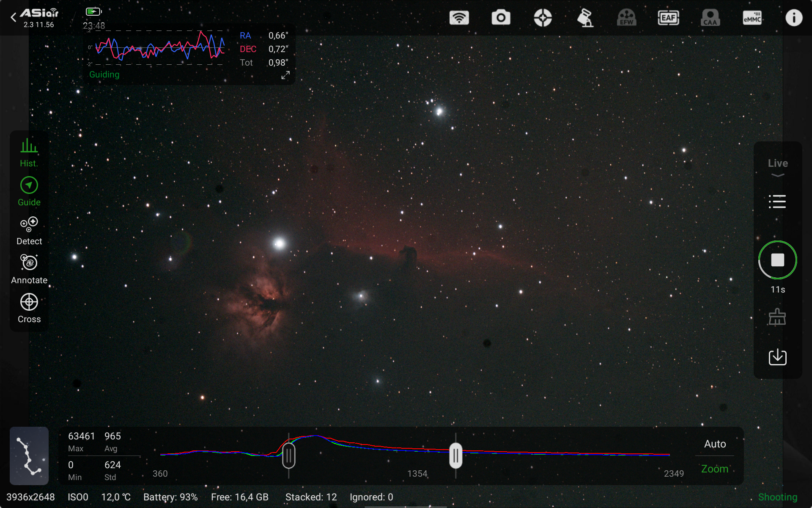
Task: Open the EFW filter wheel settings
Action: pyautogui.click(x=626, y=18)
